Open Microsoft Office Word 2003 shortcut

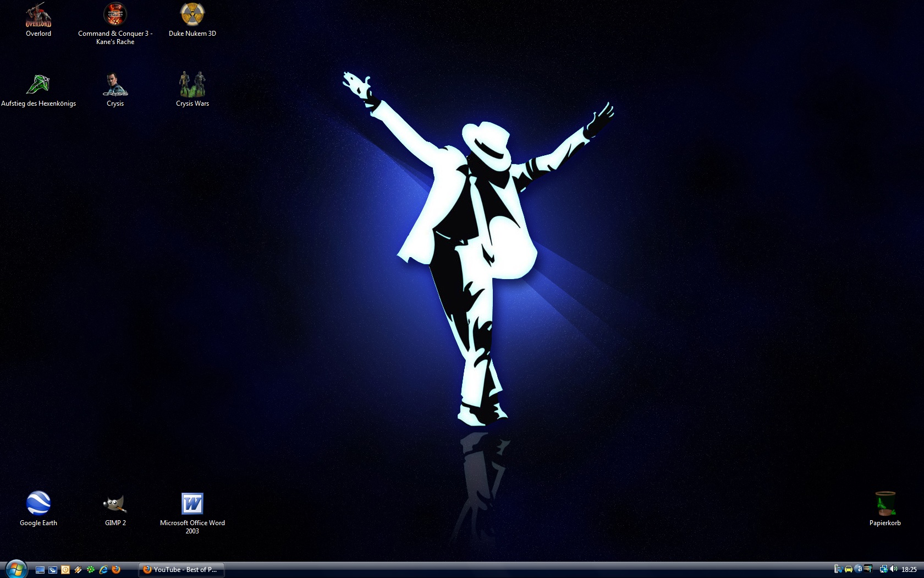point(192,504)
